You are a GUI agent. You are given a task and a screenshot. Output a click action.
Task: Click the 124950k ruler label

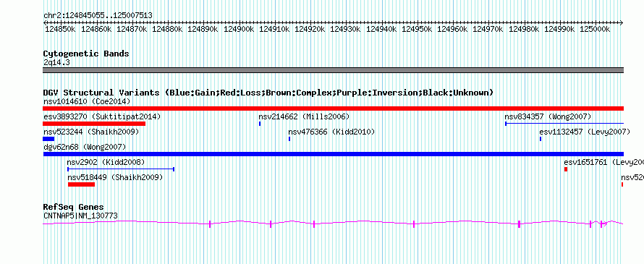coord(417,29)
